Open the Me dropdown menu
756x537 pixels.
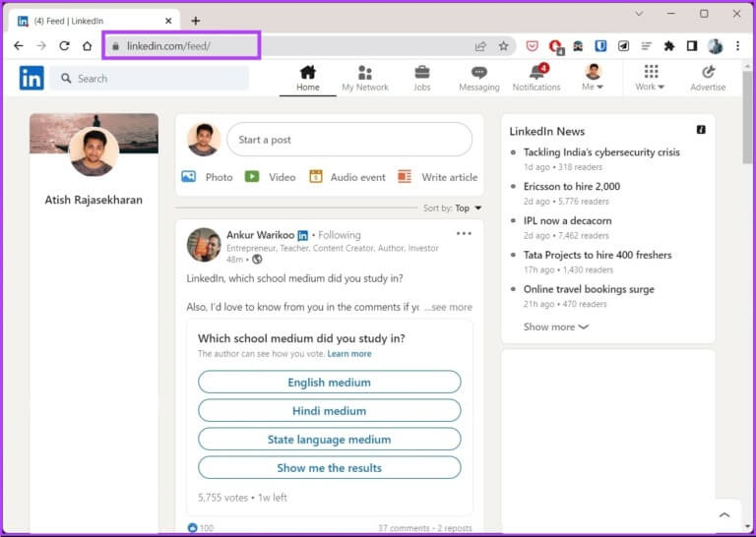[593, 77]
